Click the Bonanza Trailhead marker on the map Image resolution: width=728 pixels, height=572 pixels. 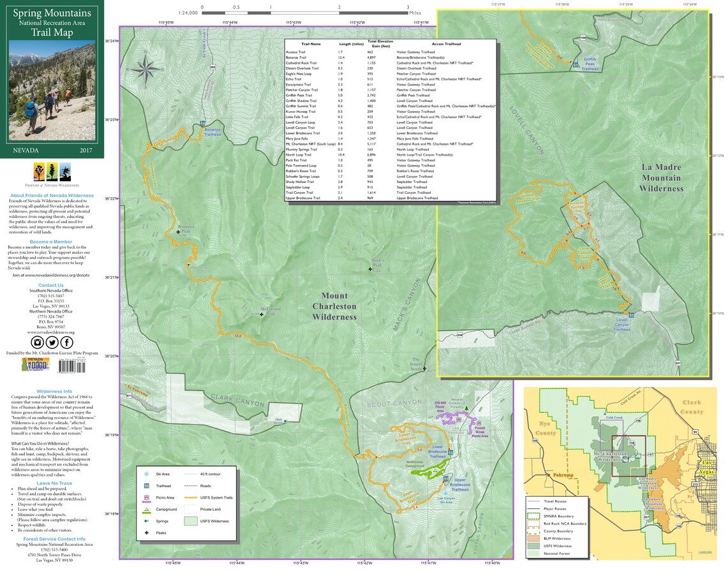pos(202,123)
